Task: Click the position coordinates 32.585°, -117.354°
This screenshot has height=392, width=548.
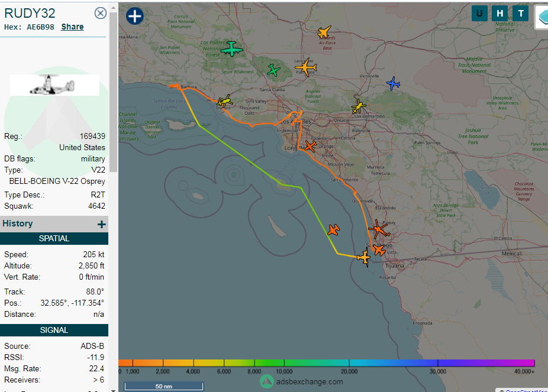Action: click(x=72, y=303)
